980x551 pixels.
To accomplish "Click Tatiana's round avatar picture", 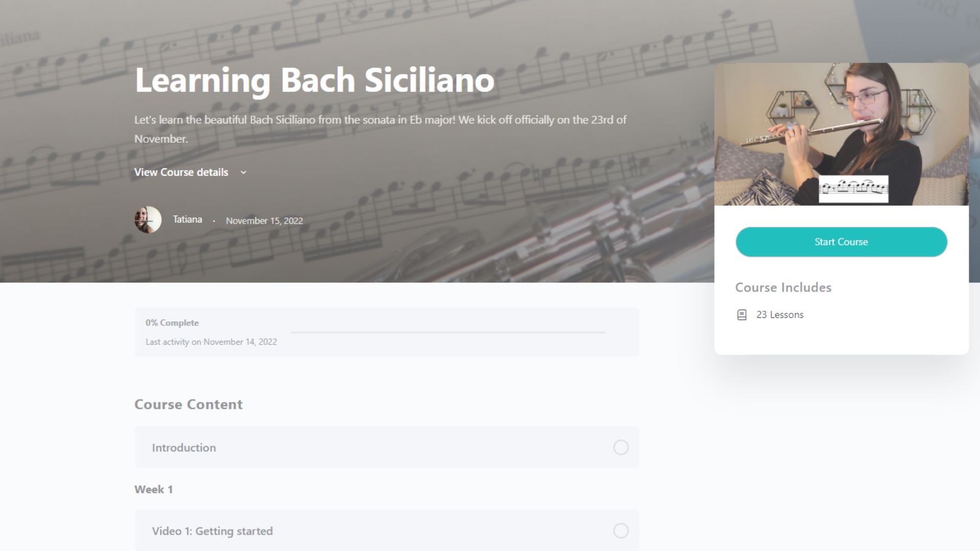I will 148,220.
